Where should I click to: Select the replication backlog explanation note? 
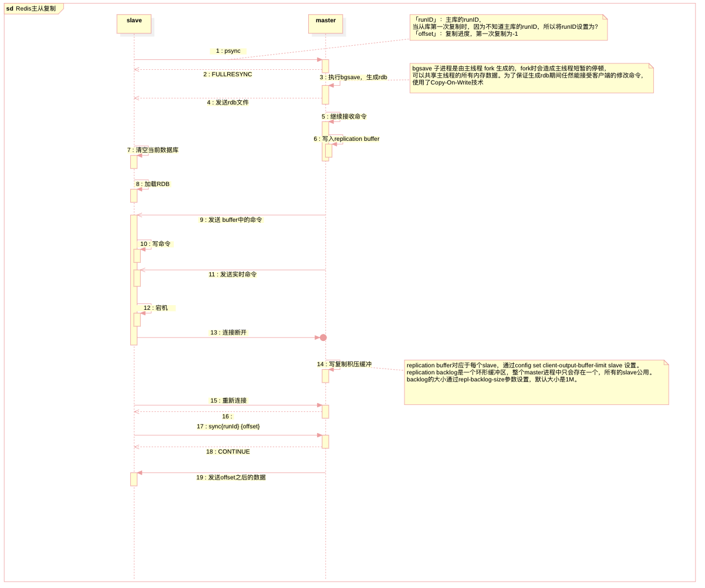tap(537, 382)
